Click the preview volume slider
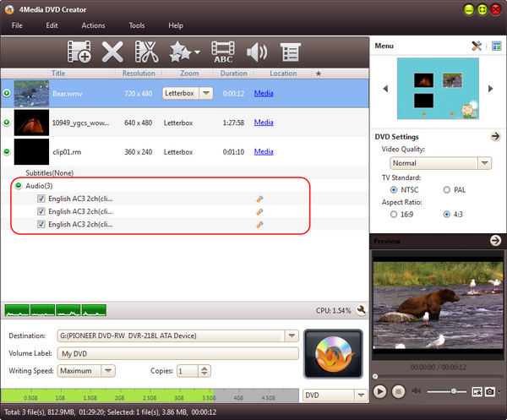Screen dimensions: 507x420 (446, 391)
